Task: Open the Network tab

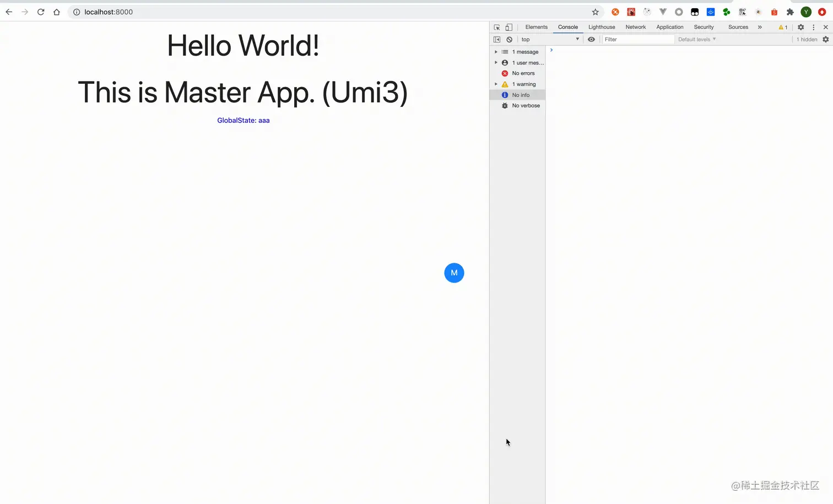Action: (x=636, y=27)
